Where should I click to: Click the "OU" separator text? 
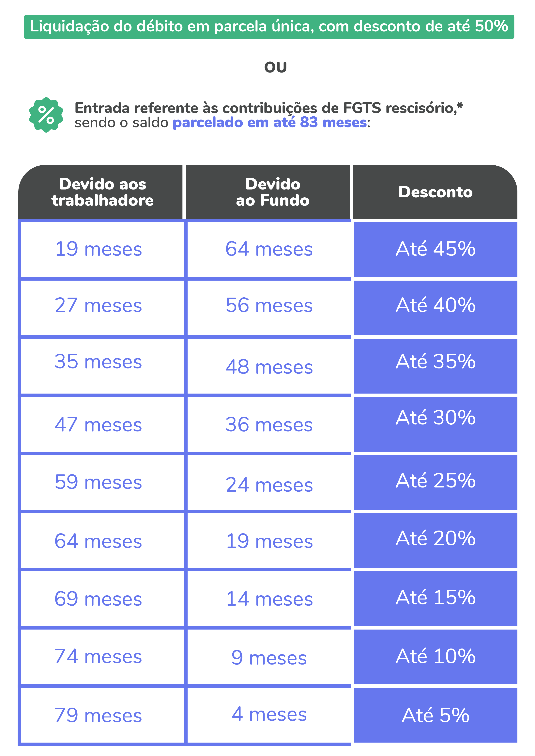click(275, 68)
